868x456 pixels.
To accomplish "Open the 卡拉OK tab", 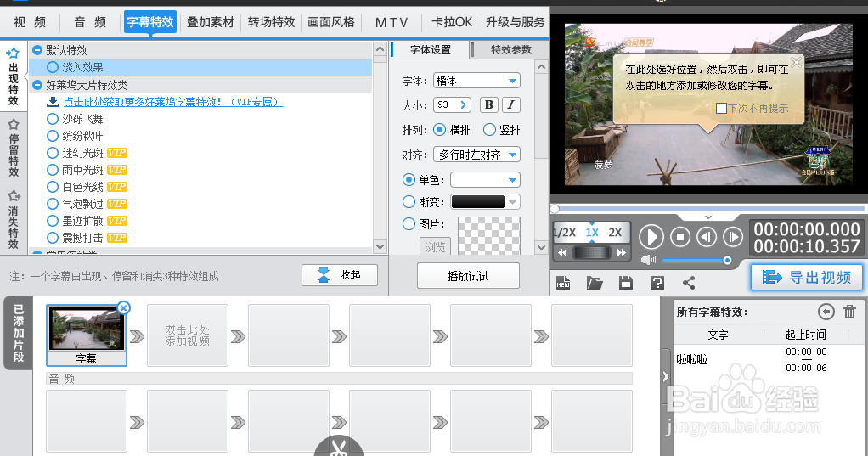I will point(452,22).
